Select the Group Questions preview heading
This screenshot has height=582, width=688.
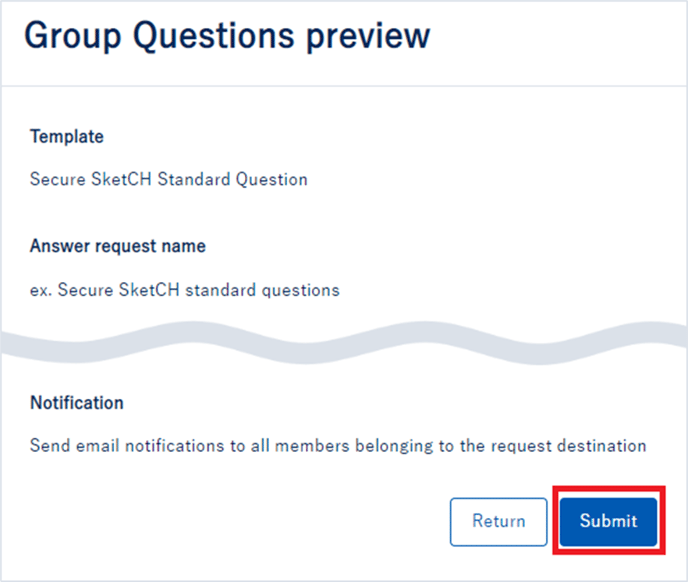point(227,36)
